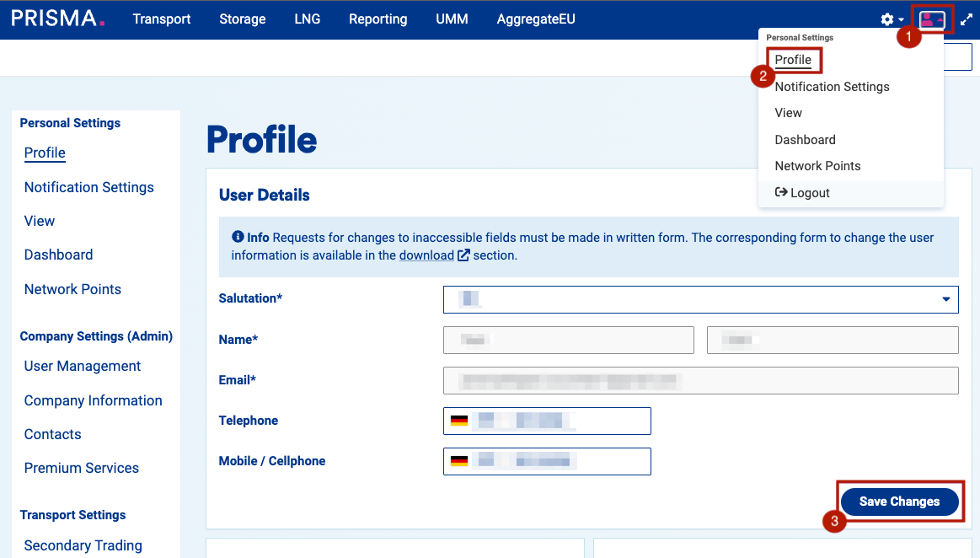Go to User Management in the sidebar
The image size is (980, 558).
83,366
